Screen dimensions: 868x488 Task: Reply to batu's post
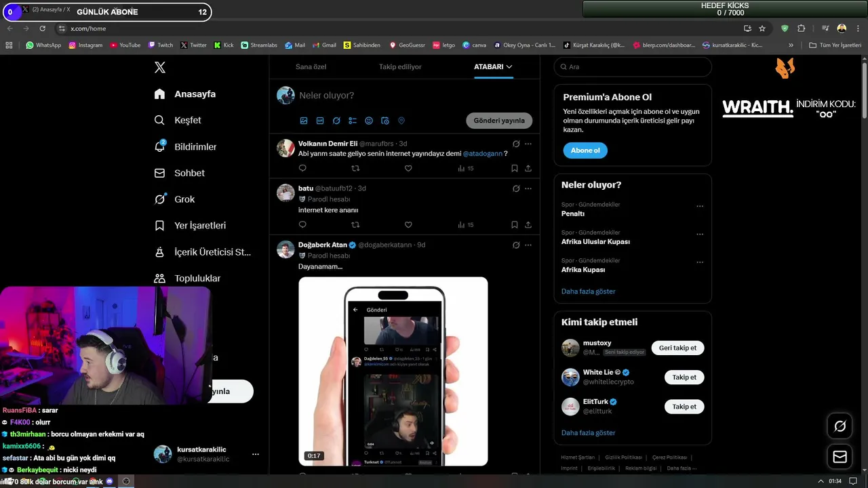click(302, 225)
